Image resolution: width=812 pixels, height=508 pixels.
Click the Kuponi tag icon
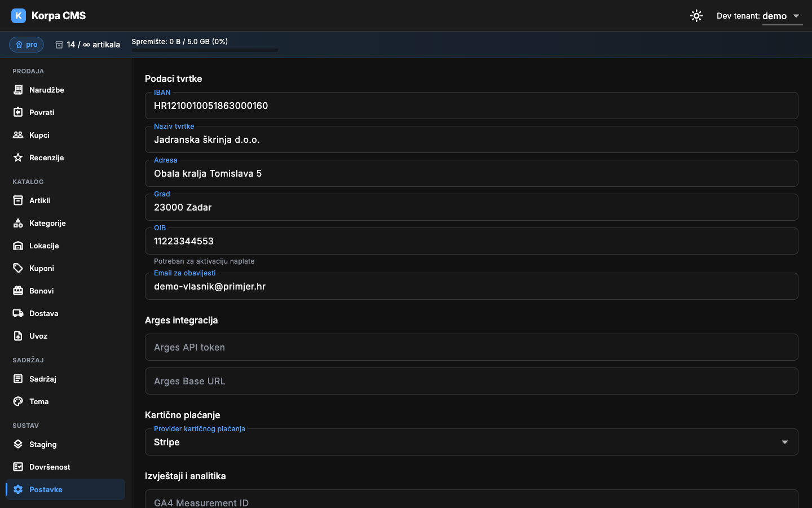click(x=18, y=268)
